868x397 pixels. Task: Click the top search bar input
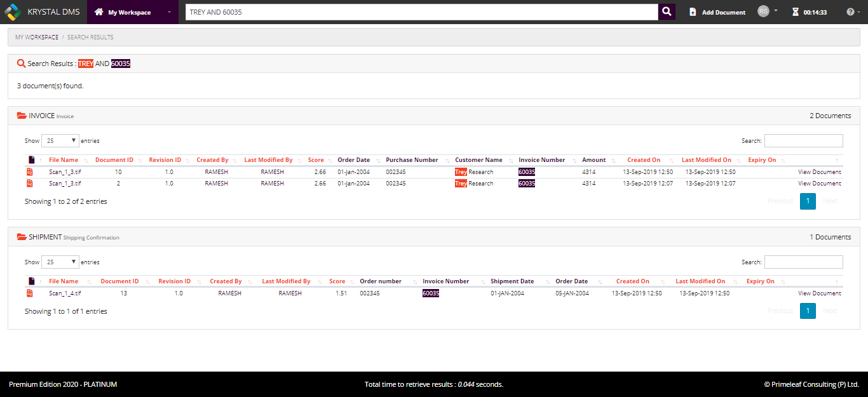(421, 12)
